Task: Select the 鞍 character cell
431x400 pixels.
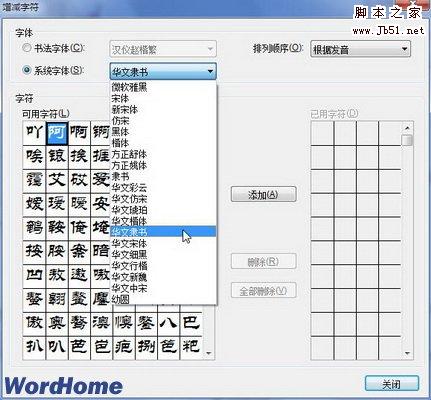Action: click(57, 228)
